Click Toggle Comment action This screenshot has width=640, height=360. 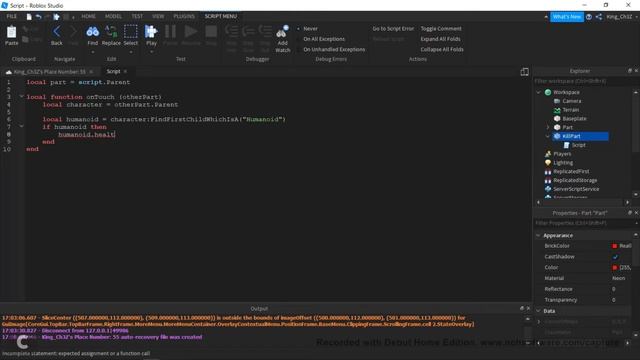[441, 29]
